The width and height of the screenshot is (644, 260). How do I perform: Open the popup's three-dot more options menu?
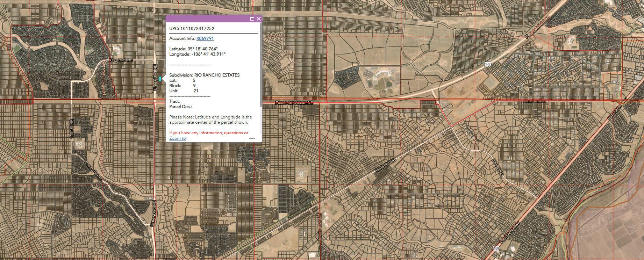point(252,138)
